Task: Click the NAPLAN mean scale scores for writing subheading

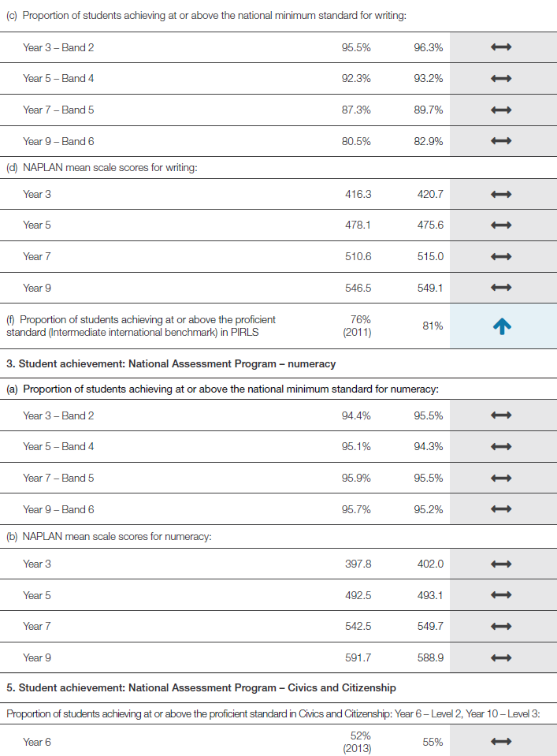Action: pos(108,167)
